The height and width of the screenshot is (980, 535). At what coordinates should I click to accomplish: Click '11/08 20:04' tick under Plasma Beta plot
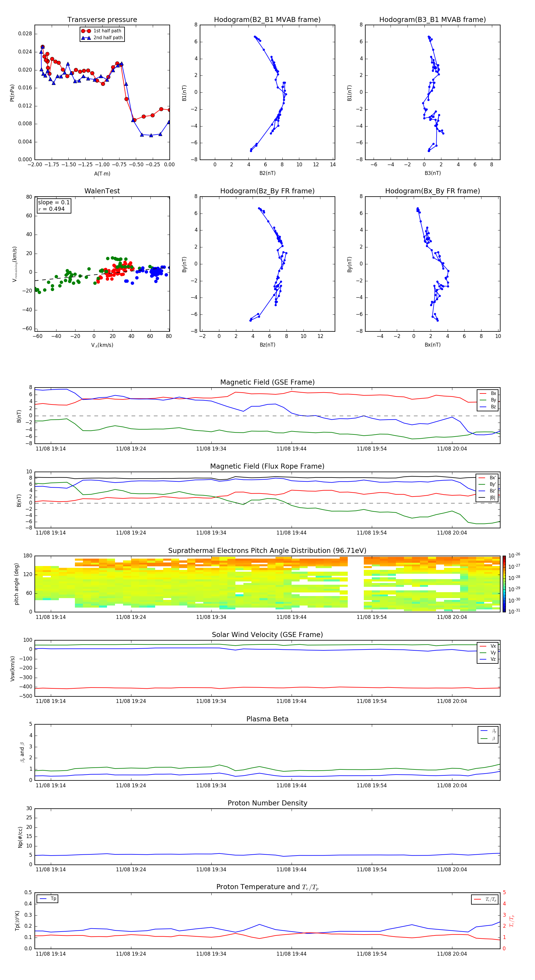(451, 785)
